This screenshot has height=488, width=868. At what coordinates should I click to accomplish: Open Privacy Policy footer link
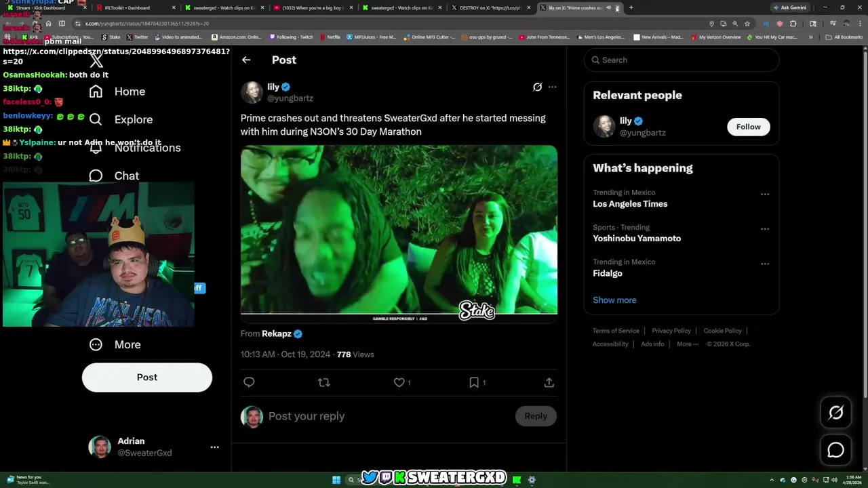click(671, 331)
